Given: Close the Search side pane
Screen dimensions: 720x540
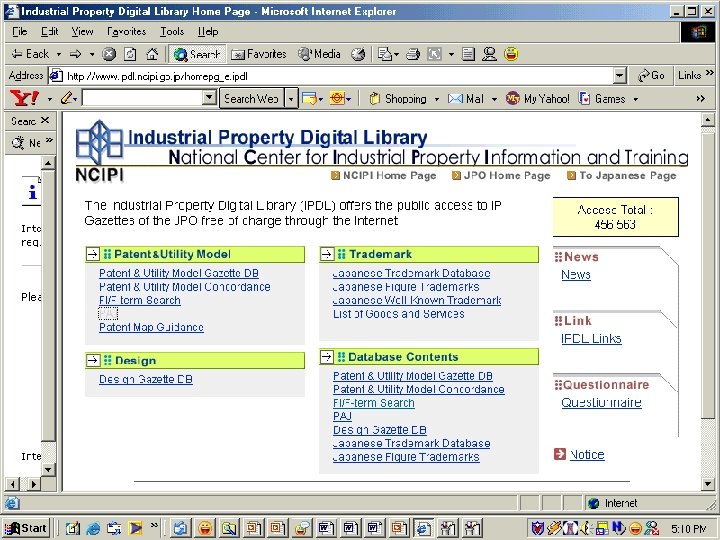Looking at the screenshot, I should 45,120.
